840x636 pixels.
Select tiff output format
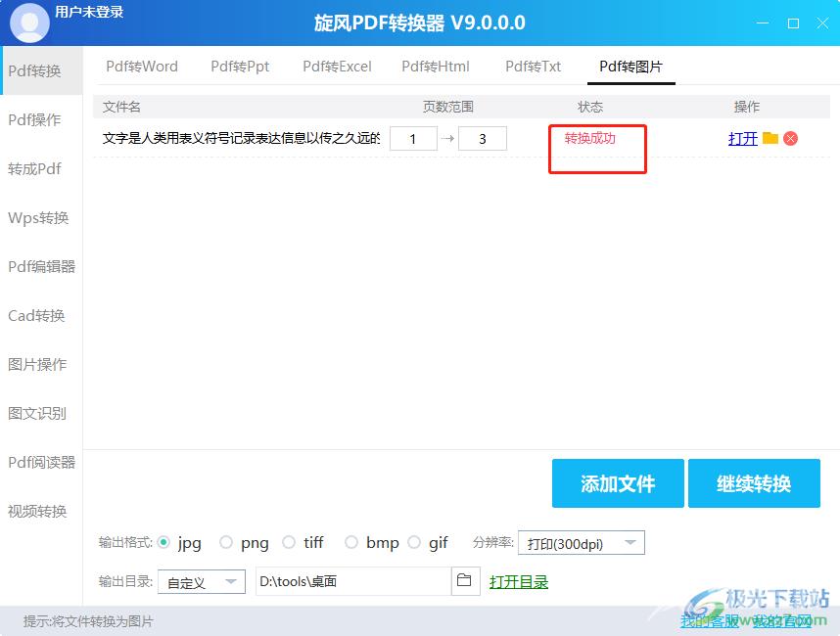(289, 542)
